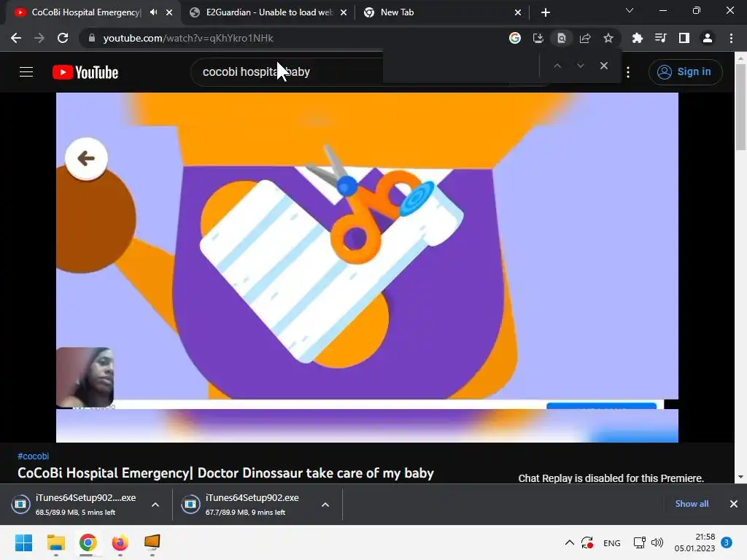747x560 pixels.
Task: Switch to the E2Guardian tab
Action: [x=268, y=12]
